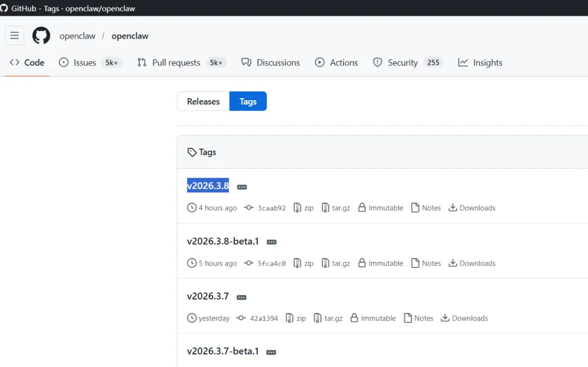
Task: Click Immutable lock for v2026.3.8-beta.1
Action: [x=380, y=264]
